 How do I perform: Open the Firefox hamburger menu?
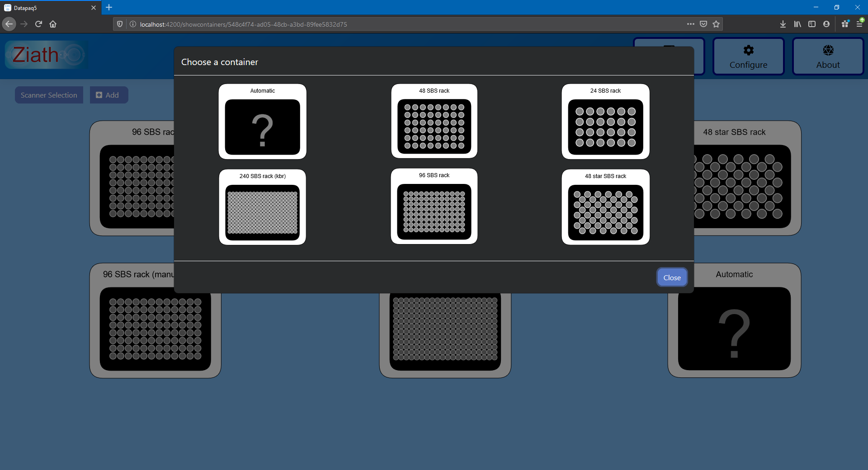859,24
